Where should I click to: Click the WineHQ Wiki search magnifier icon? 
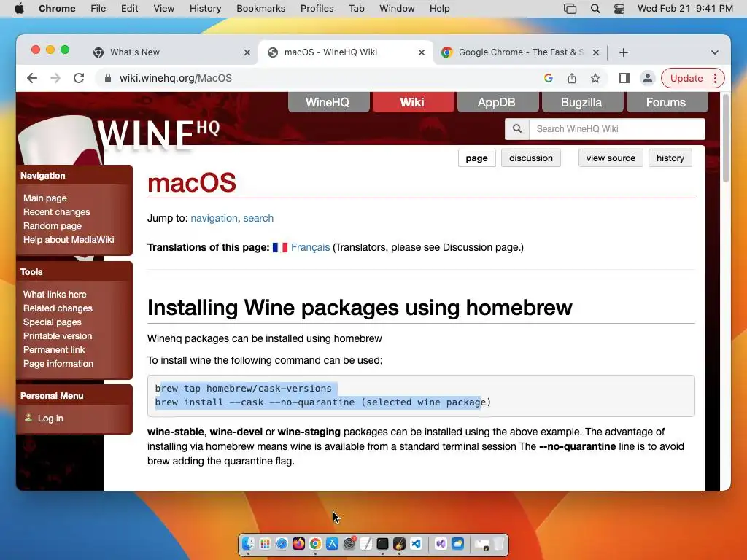[x=517, y=128]
